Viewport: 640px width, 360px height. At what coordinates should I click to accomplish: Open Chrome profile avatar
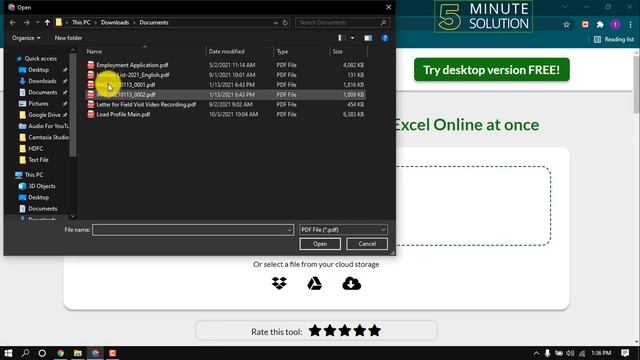tap(615, 24)
